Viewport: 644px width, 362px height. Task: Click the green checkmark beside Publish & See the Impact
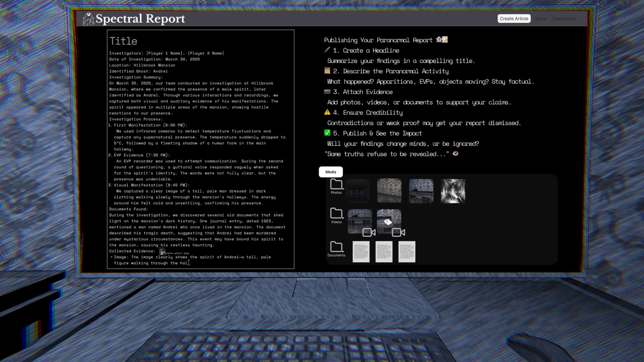tap(327, 133)
